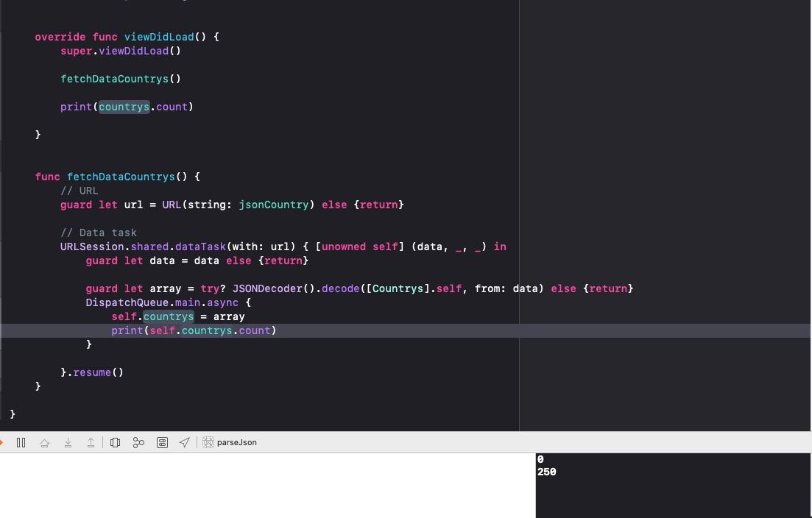The height and width of the screenshot is (518, 812).
Task: Open the Debug Memory Graph tool
Action: [x=138, y=442]
